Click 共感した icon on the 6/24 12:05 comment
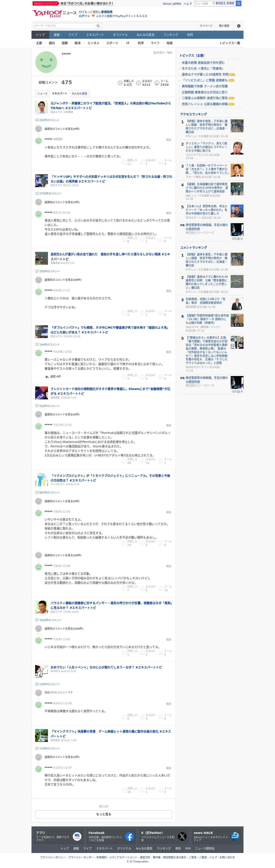275x868 pixels. pos(124,717)
